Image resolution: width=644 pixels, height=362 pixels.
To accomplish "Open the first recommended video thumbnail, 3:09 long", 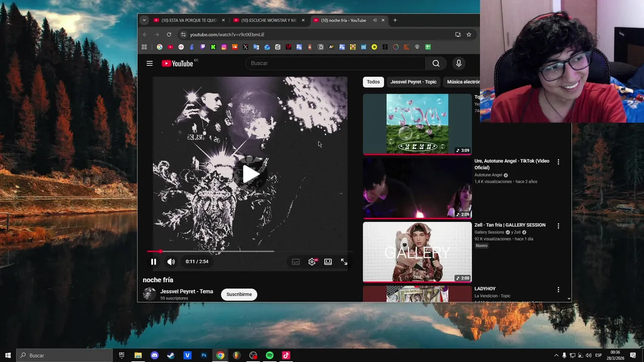I will coord(417,124).
